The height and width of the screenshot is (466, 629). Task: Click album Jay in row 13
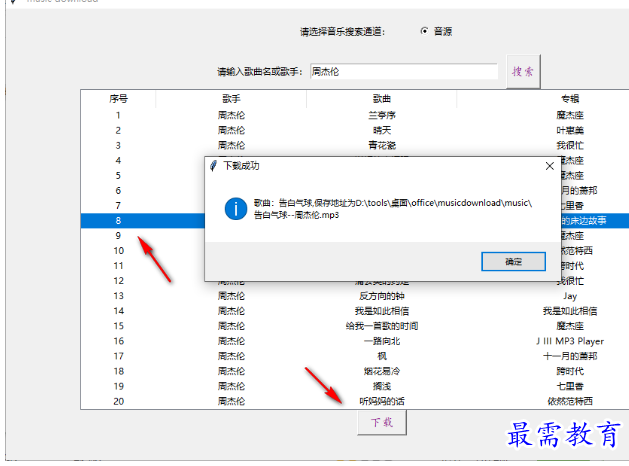click(x=570, y=296)
